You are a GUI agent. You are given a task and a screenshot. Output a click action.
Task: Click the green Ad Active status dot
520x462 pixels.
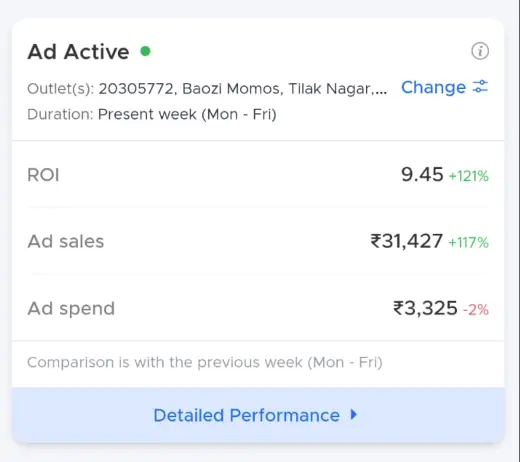coord(145,51)
